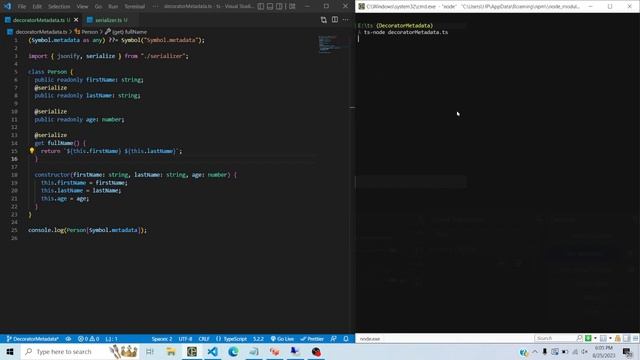Viewport: 640px width, 360px height.
Task: Click the console.log line of code
Action: point(87,230)
